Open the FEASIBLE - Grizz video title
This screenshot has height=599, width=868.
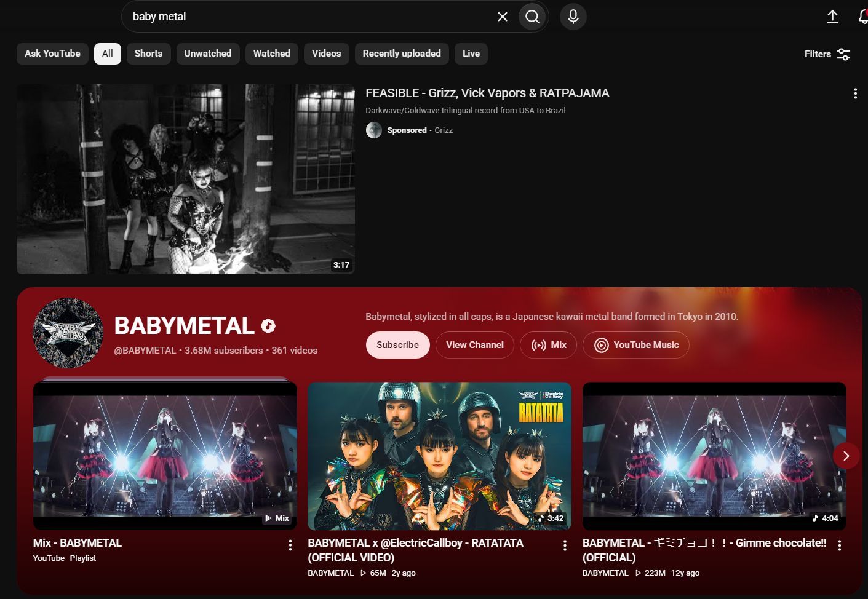(x=487, y=93)
